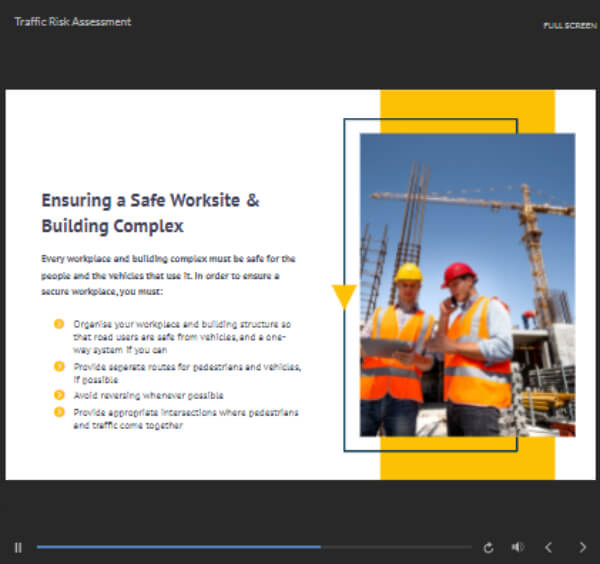
Task: Click the bullet icon beside Provide appropriate intersections
Action: point(59,411)
